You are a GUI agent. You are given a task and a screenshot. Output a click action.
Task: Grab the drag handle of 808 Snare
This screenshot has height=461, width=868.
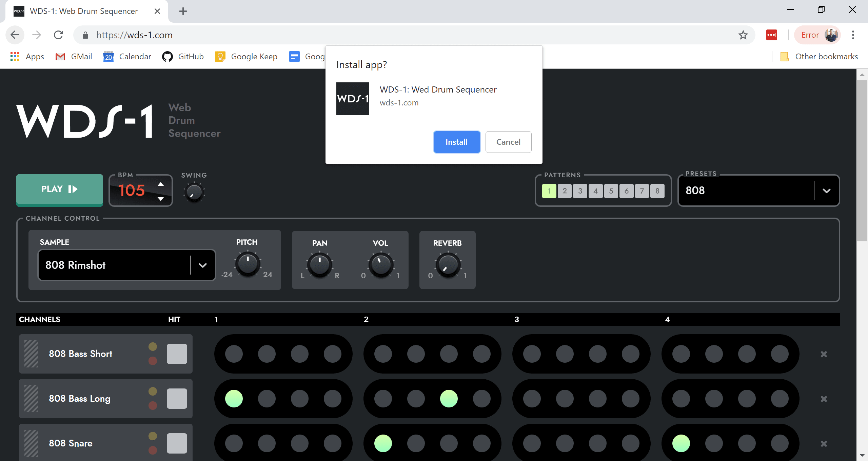coord(31,443)
